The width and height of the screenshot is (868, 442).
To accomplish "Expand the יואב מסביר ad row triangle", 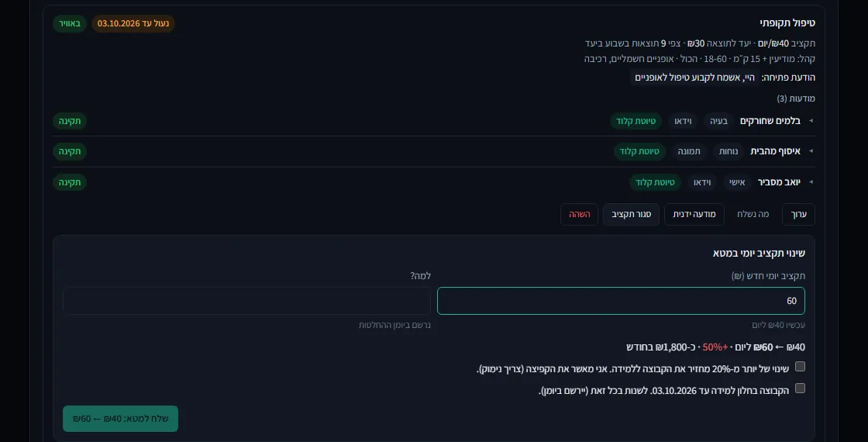I will [x=811, y=182].
